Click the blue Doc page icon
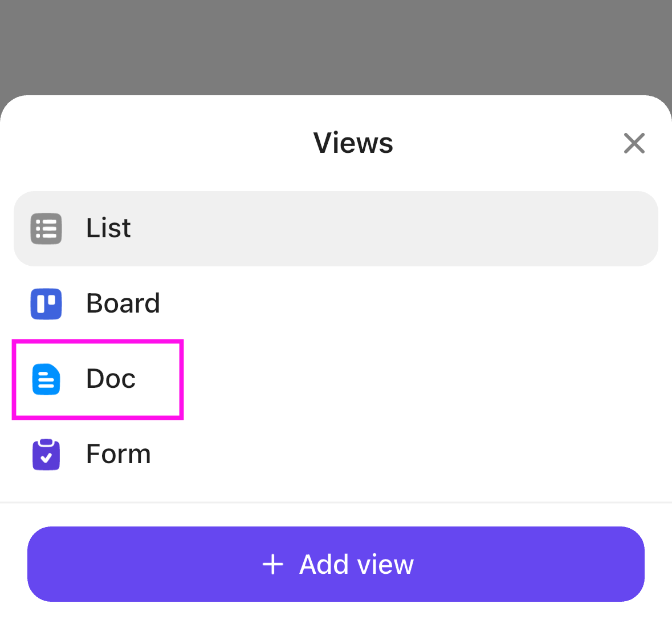672x628 pixels. click(46, 379)
